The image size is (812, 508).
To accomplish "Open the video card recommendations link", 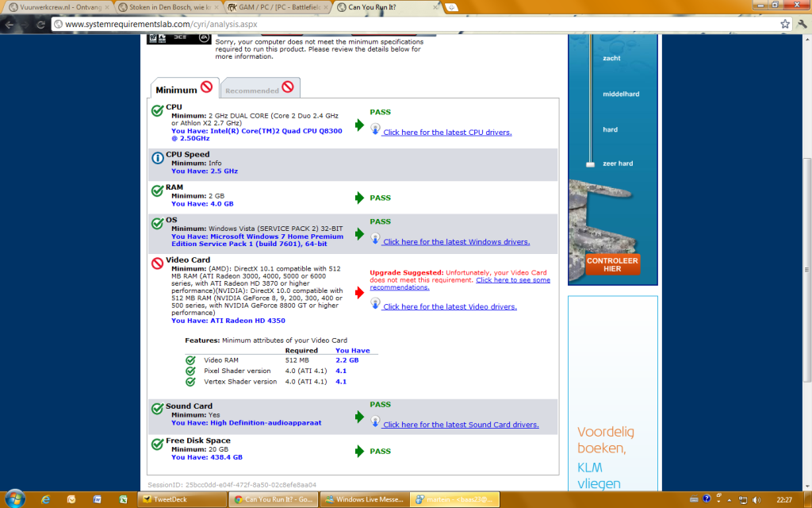I will (x=460, y=283).
